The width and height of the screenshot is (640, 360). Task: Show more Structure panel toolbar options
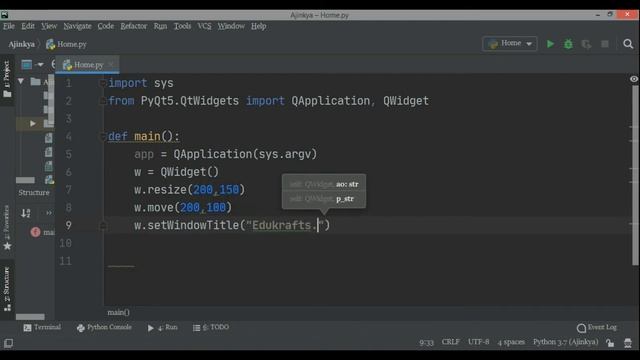49,213
